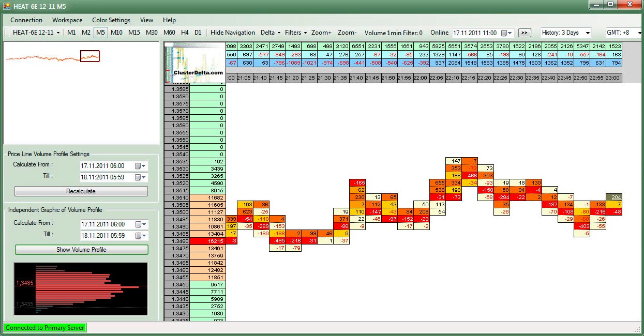Open the Color Settings menu

(111, 20)
